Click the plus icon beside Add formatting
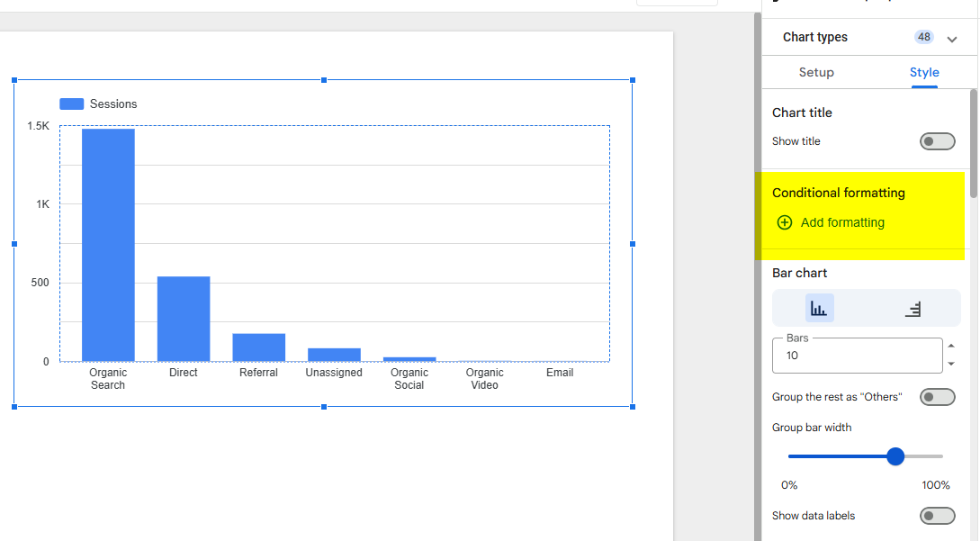Viewport: 980px width, 541px height. click(785, 222)
